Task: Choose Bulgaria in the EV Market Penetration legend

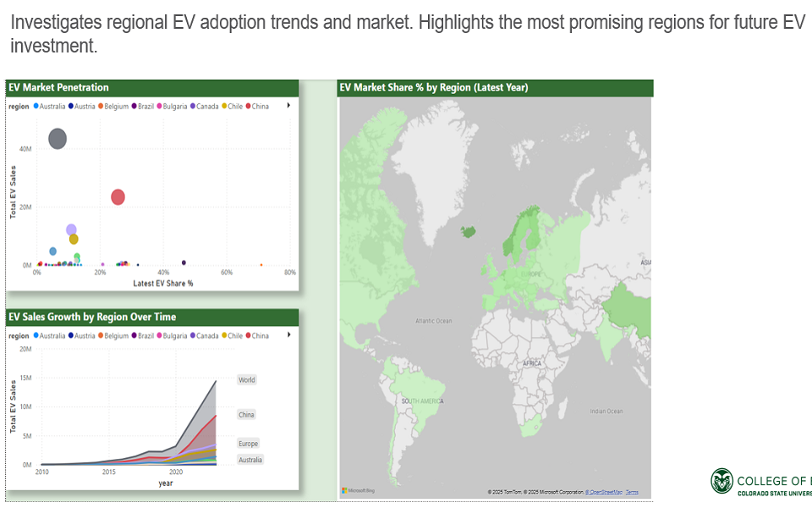Action: [x=172, y=107]
